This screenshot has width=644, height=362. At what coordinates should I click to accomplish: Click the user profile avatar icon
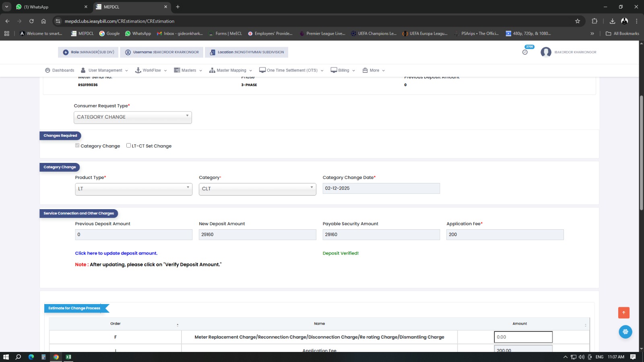point(546,52)
